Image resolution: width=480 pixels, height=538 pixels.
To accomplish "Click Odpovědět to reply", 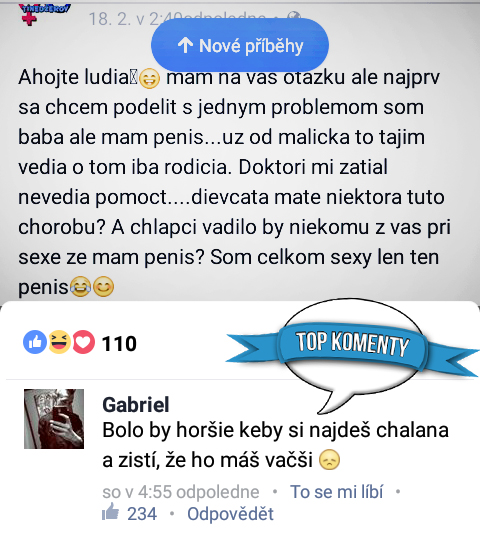I will [x=231, y=514].
